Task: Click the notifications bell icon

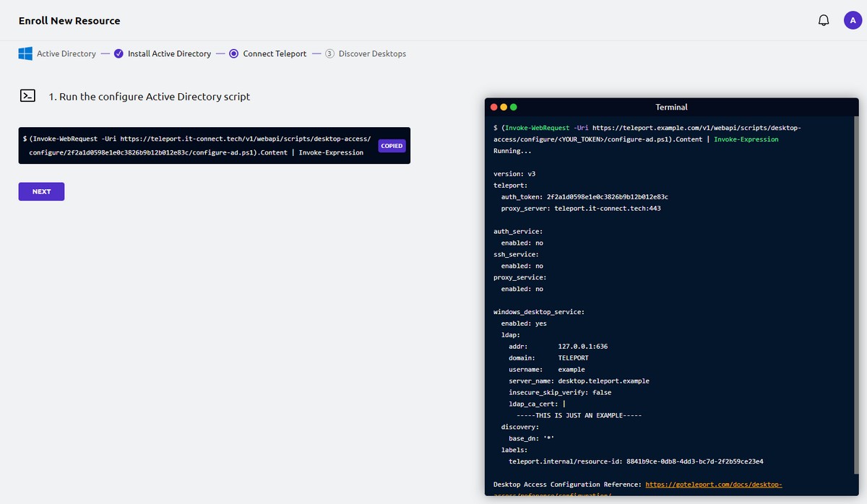Action: click(x=823, y=19)
